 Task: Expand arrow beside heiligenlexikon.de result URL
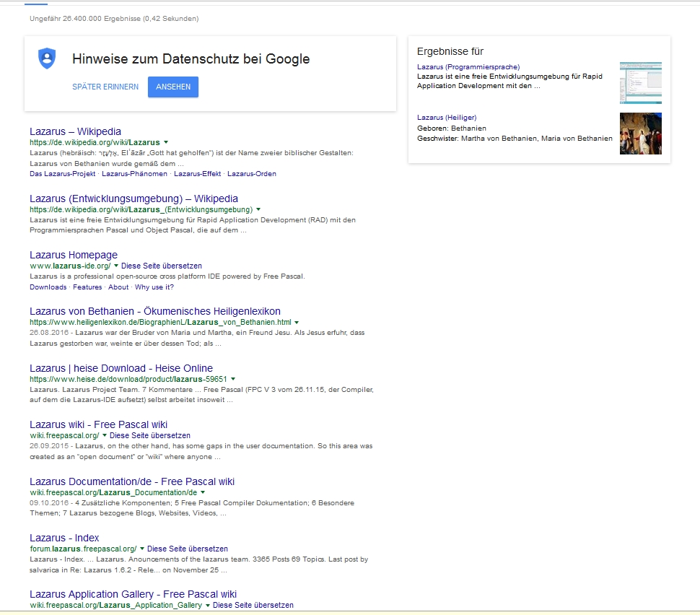pyautogui.click(x=297, y=323)
